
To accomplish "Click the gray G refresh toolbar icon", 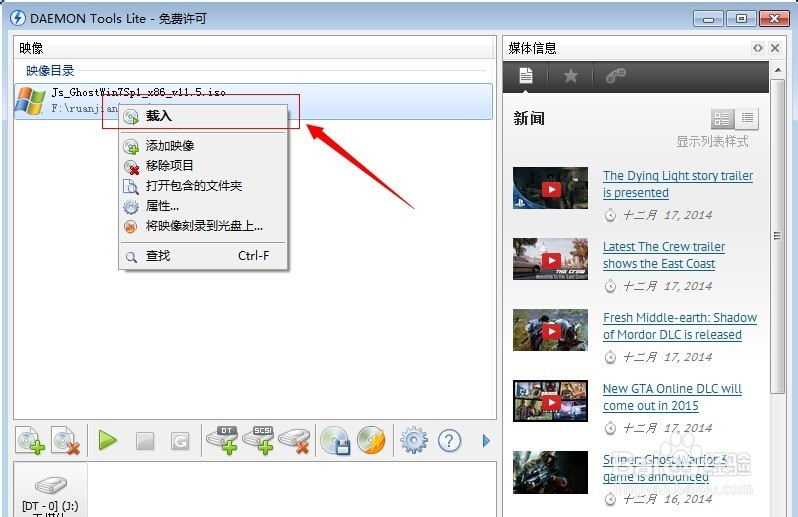I will click(x=180, y=441).
